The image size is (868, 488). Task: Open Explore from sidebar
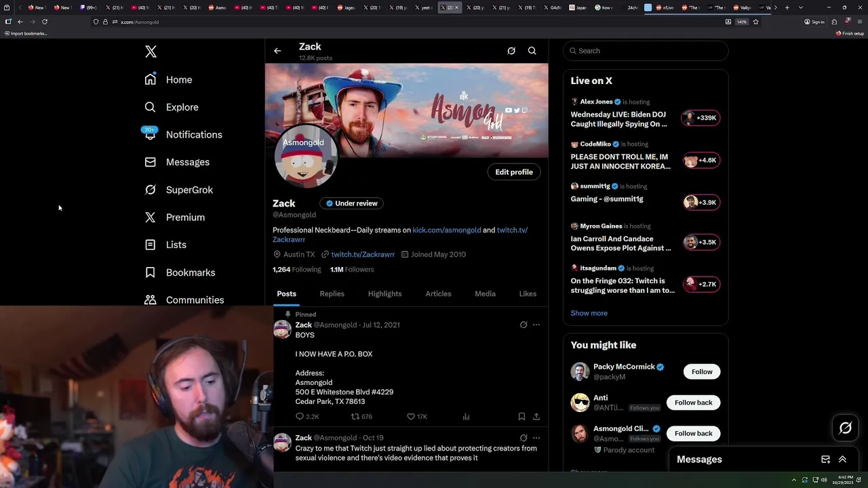pos(172,107)
